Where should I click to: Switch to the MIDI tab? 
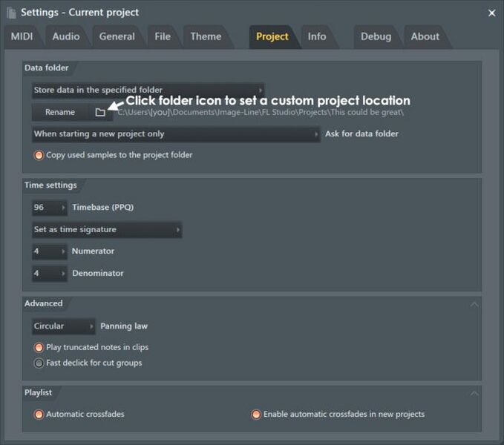coord(22,36)
